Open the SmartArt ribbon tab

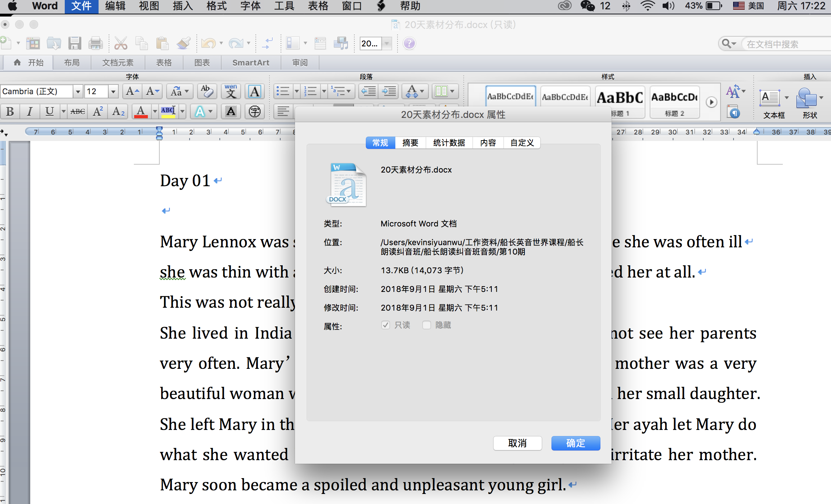251,63
